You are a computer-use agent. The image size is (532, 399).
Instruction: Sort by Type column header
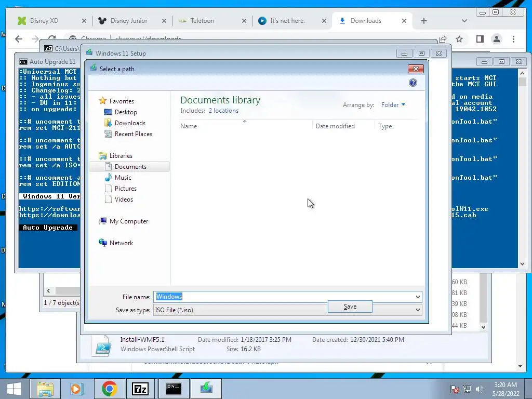(x=385, y=126)
